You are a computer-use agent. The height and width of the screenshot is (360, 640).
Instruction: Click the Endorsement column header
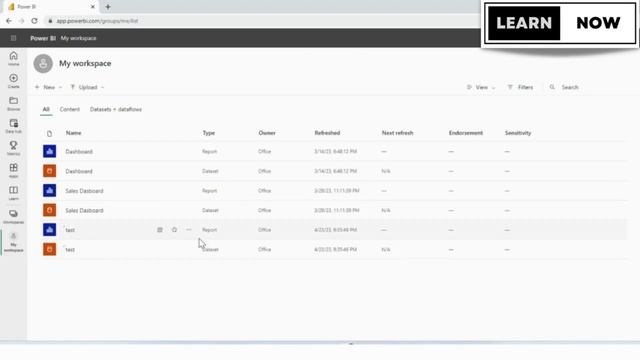pos(466,133)
